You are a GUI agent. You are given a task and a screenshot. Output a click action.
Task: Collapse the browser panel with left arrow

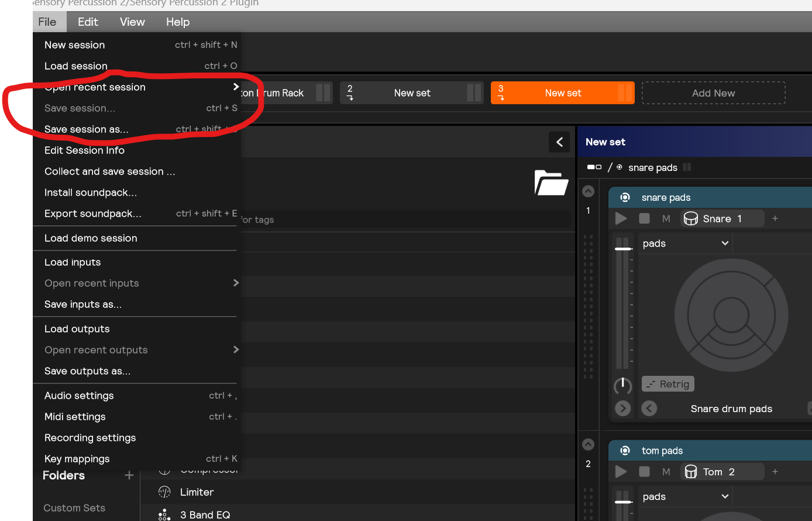559,142
